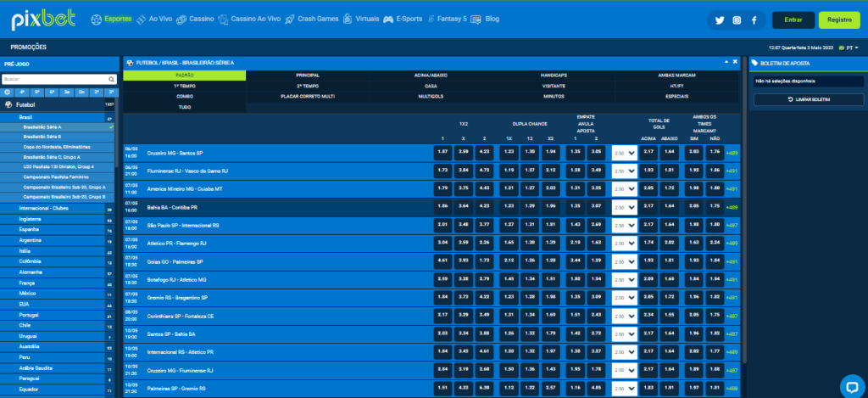
Task: Filter matches by the Do day button
Action: pyautogui.click(x=81, y=92)
